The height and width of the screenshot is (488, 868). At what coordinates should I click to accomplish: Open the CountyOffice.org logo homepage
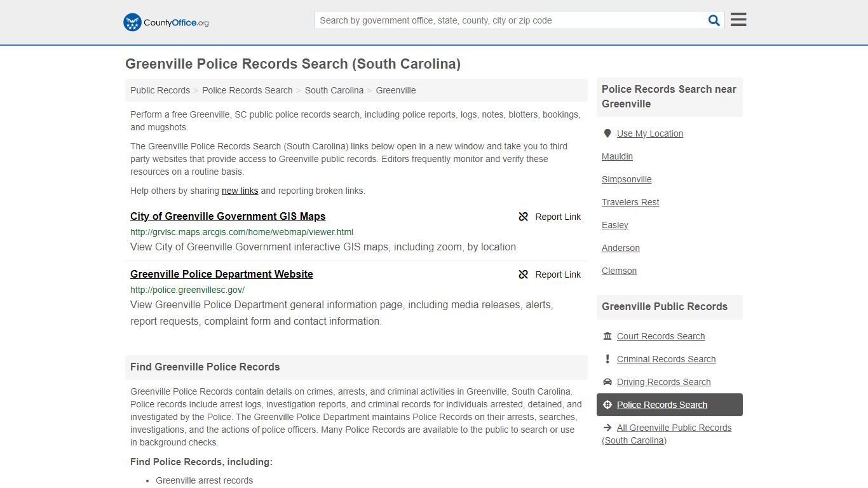pyautogui.click(x=166, y=22)
